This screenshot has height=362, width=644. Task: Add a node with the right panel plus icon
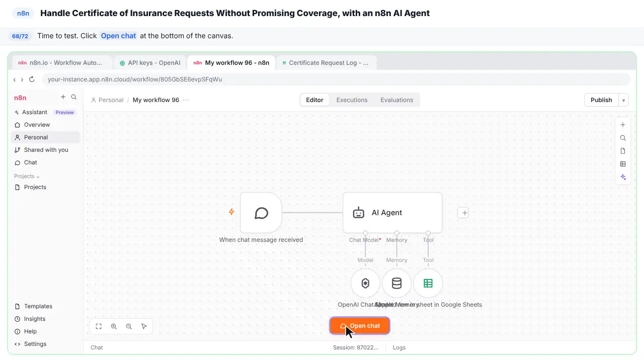click(x=623, y=125)
